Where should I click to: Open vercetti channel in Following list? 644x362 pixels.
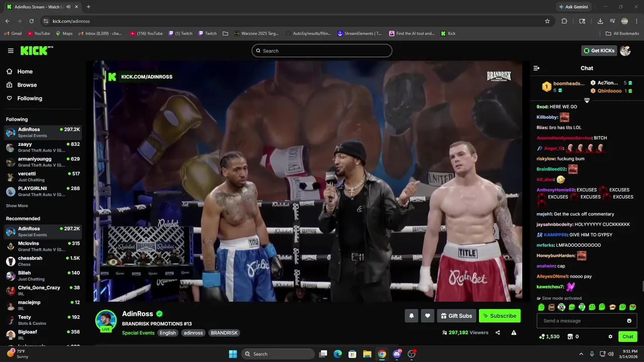[43, 176]
